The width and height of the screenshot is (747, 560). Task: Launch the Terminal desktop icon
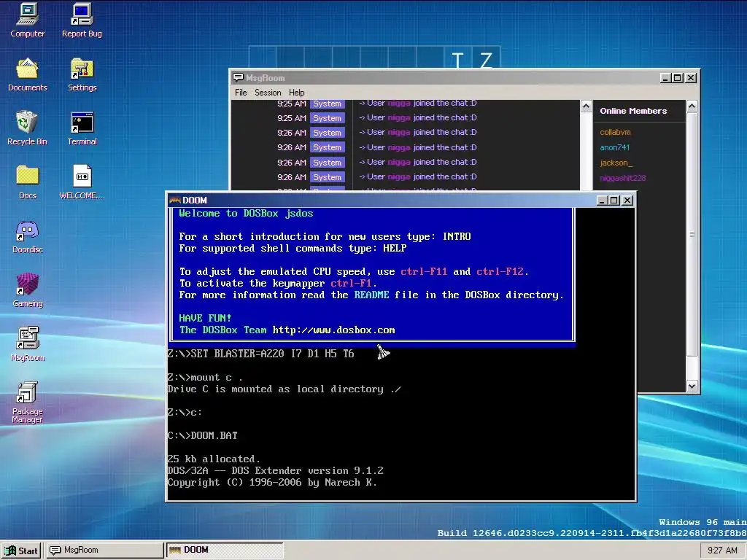pos(82,128)
